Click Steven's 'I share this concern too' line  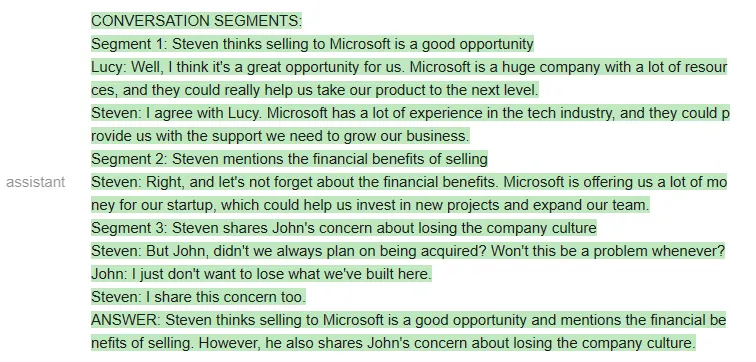tap(199, 297)
